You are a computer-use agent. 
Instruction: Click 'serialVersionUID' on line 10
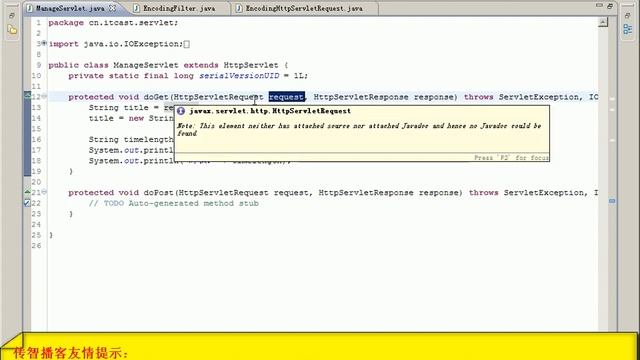point(239,76)
